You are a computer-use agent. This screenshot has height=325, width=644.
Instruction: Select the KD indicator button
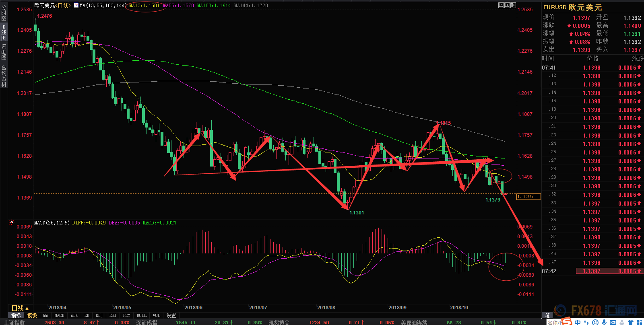click(x=87, y=315)
